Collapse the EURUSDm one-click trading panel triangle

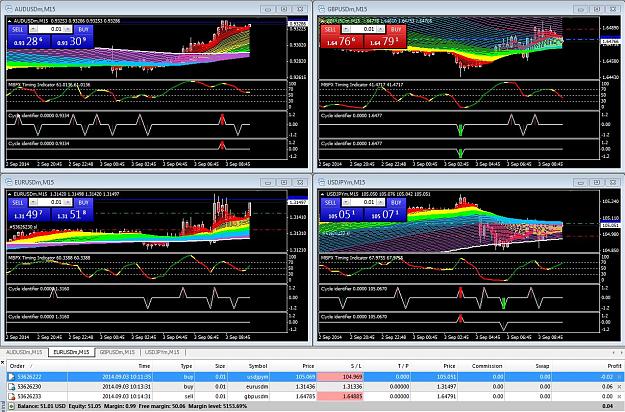tap(10, 194)
